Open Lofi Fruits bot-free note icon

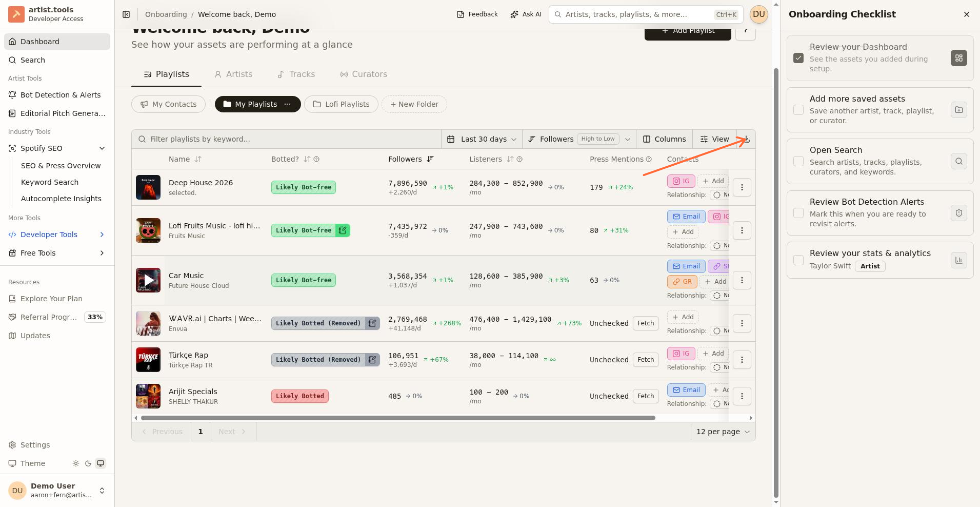[x=343, y=230]
